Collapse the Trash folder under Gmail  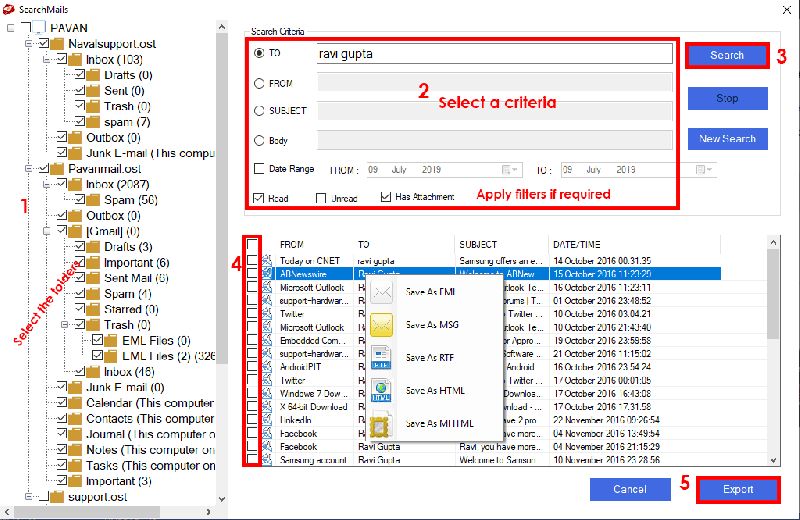pyautogui.click(x=63, y=325)
